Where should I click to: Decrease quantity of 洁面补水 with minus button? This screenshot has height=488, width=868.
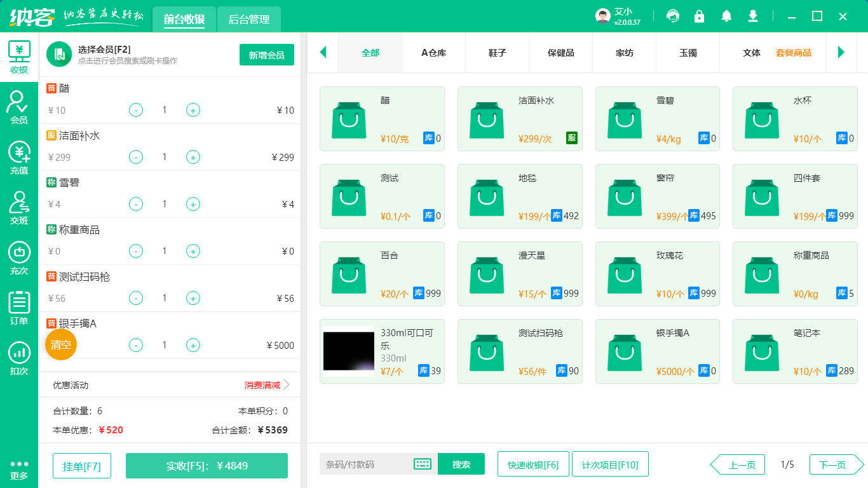136,157
